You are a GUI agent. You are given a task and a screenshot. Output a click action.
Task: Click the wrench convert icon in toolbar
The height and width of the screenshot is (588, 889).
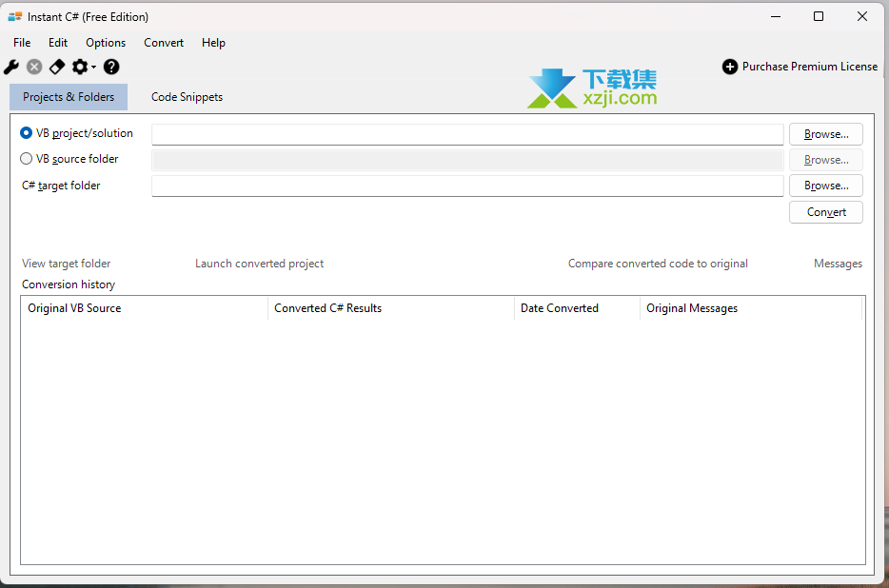coord(11,67)
